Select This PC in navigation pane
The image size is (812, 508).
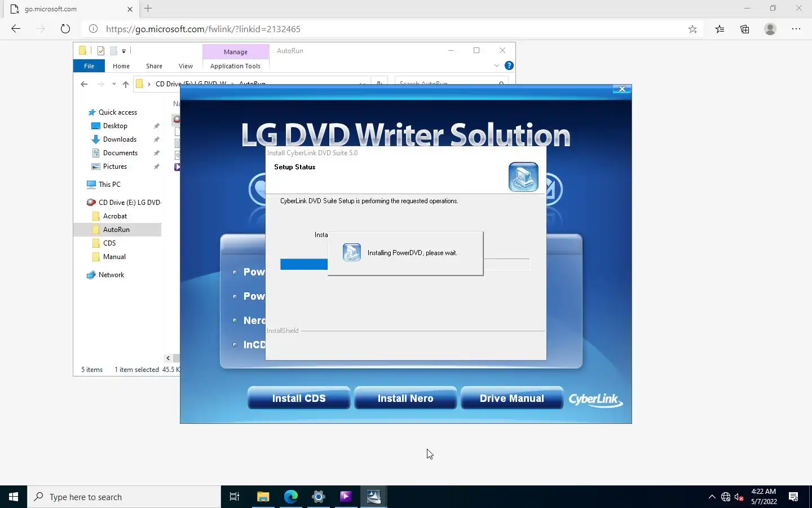click(104, 185)
